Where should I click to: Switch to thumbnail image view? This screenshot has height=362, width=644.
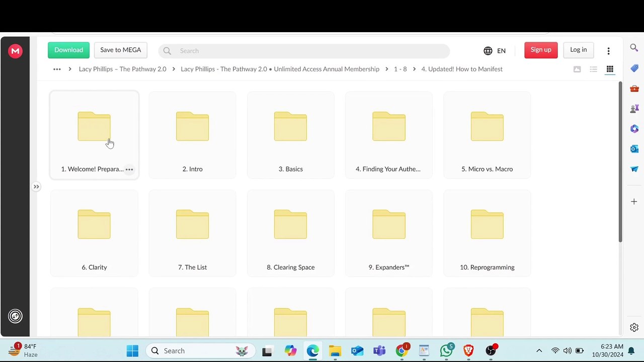(577, 69)
